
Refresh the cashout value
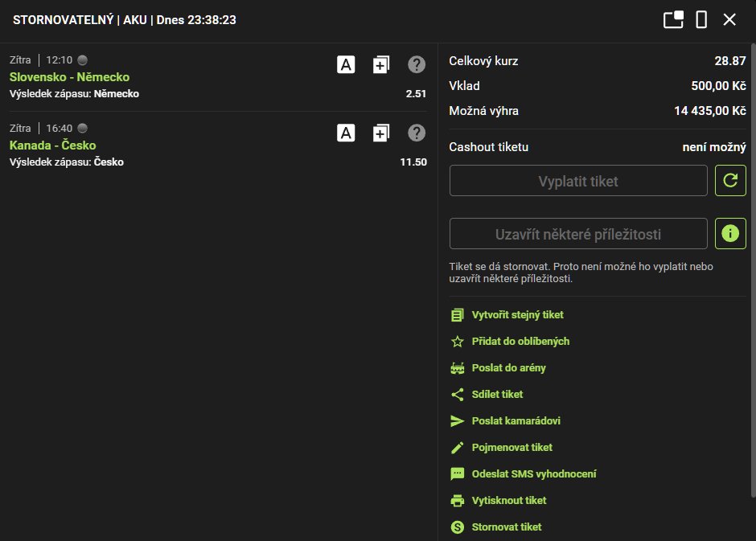pyautogui.click(x=730, y=181)
